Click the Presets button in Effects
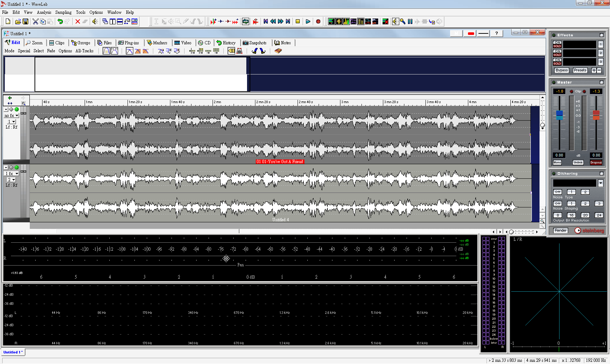Screen dimensions: 610x364 pos(580,70)
